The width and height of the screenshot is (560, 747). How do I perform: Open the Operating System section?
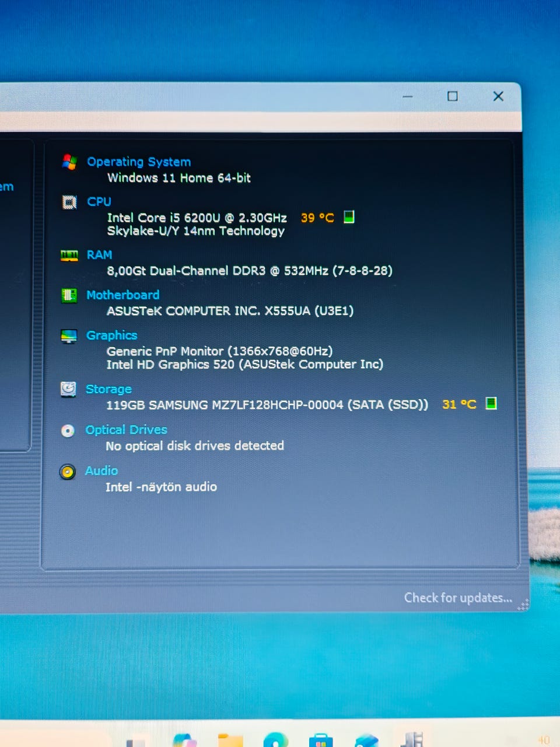139,162
